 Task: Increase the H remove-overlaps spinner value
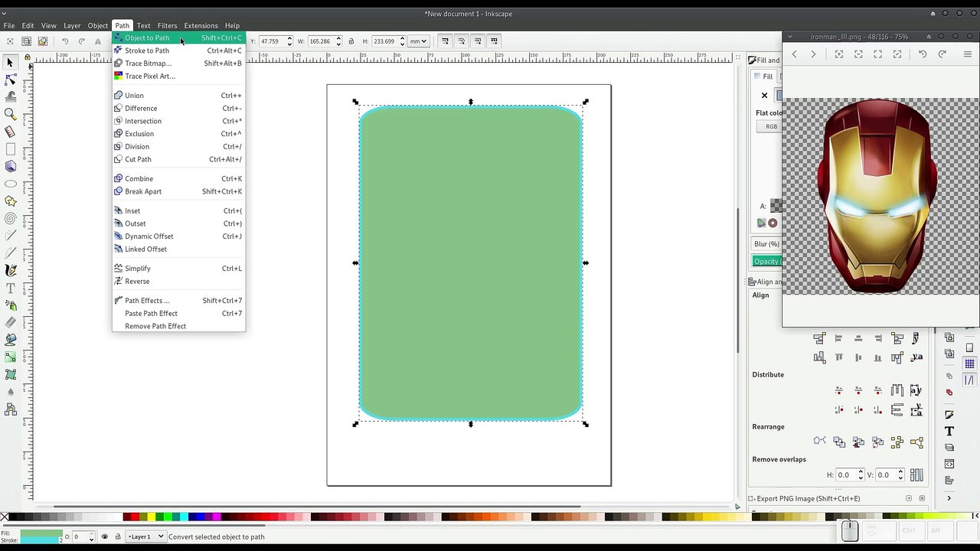861,472
